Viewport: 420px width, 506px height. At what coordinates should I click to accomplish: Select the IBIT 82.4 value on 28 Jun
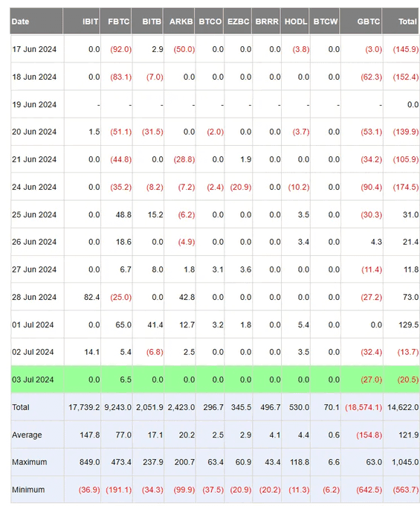click(92, 297)
